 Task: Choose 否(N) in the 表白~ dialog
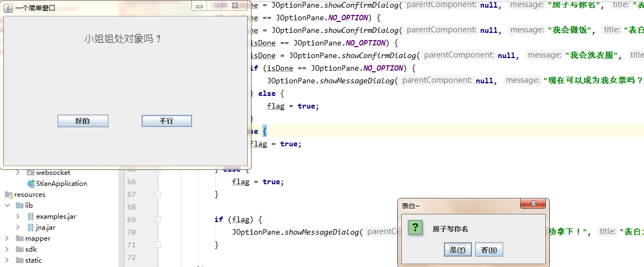coord(489,250)
